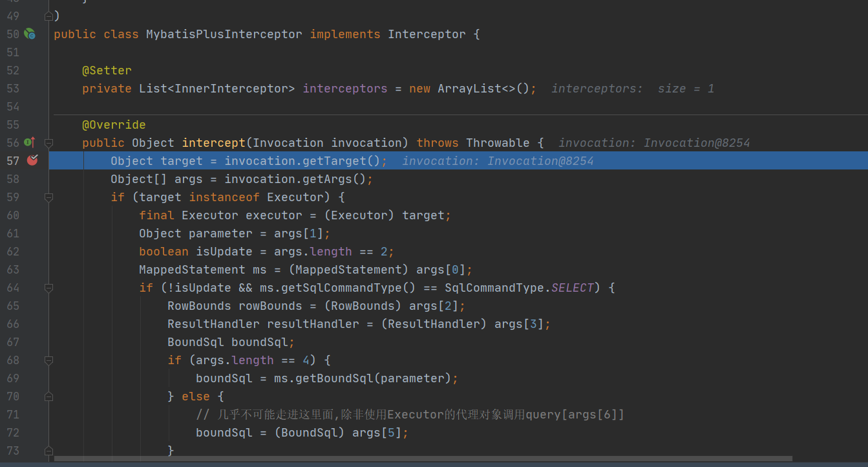Viewport: 868px width, 467px height.
Task: Click the MybatisPlusInterceptor class name
Action: 224,34
